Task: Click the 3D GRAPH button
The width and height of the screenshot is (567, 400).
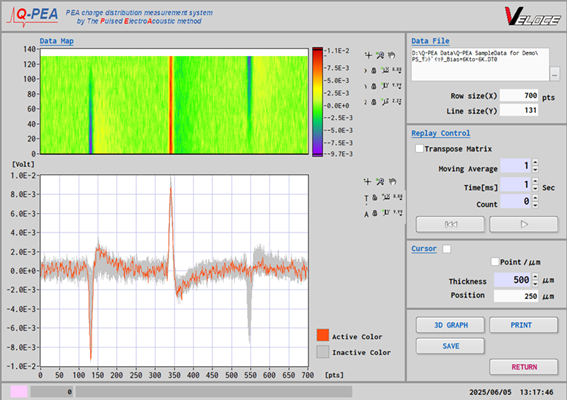Action: [450, 325]
